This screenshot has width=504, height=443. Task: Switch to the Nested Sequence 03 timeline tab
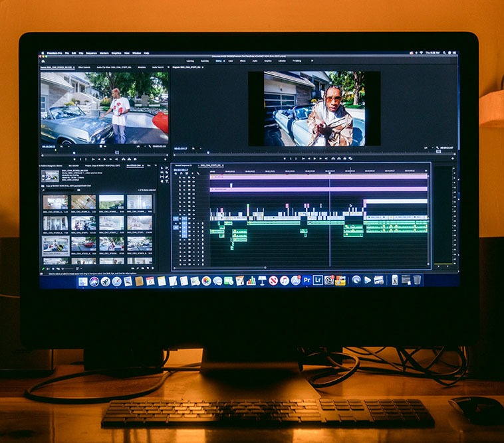point(184,165)
